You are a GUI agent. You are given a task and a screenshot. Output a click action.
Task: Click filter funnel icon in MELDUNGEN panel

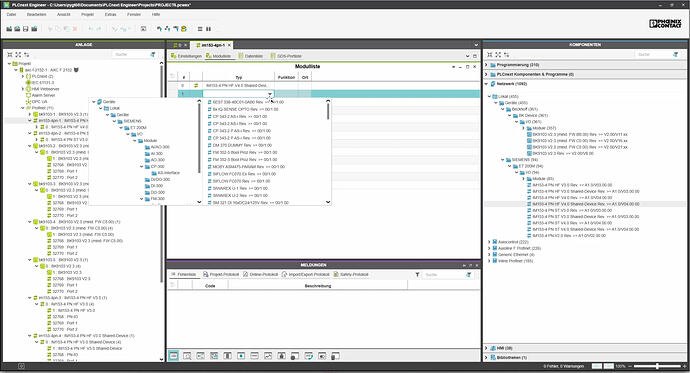click(417, 274)
